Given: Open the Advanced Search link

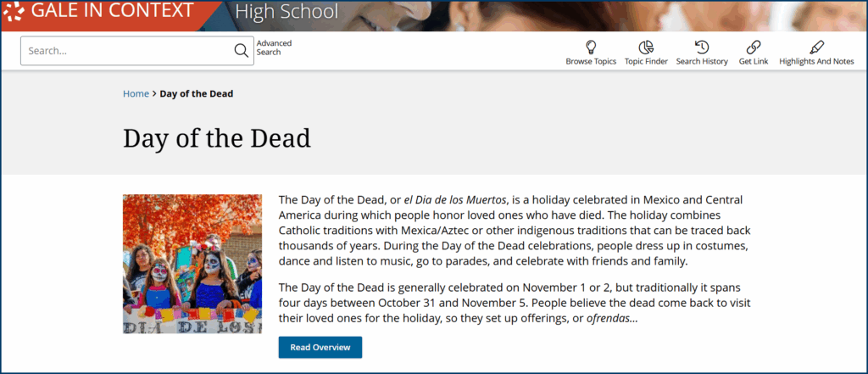Looking at the screenshot, I should pos(274,47).
